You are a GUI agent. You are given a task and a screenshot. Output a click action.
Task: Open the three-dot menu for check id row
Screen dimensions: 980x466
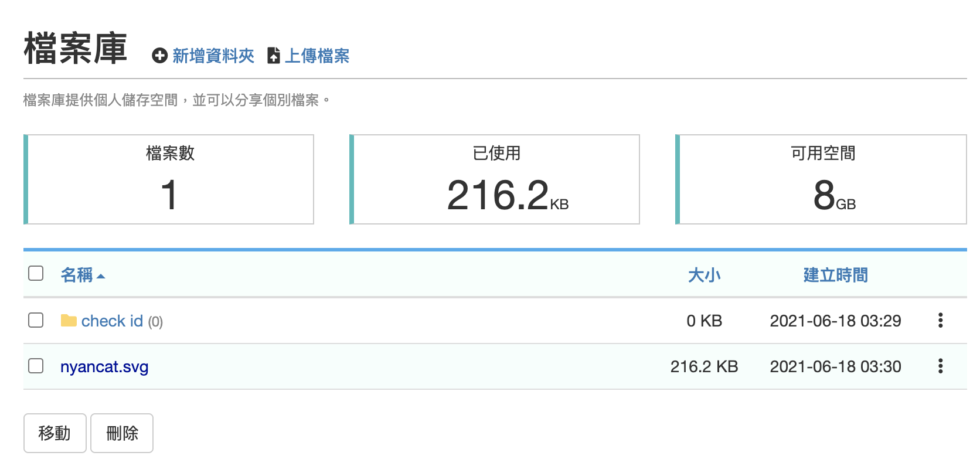[x=940, y=320]
